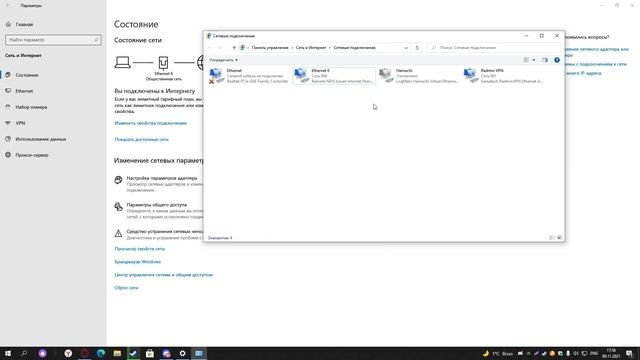
Task: Click 'Сброс сети' link
Action: tap(126, 288)
